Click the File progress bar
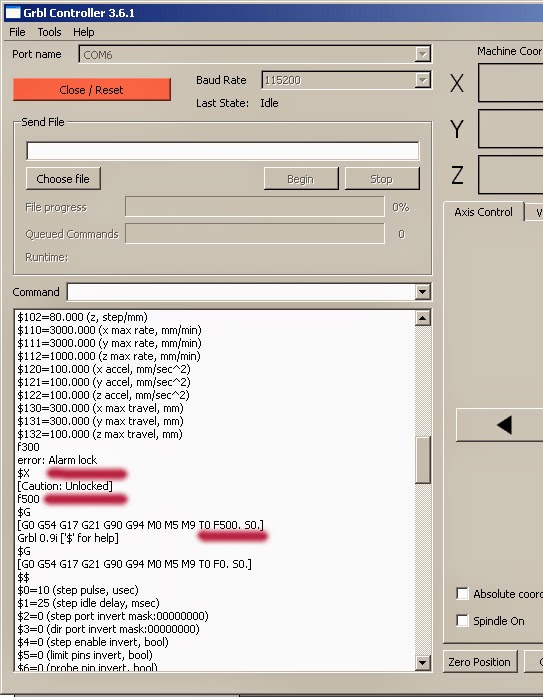Viewport: 543px width, 697px height. click(255, 207)
